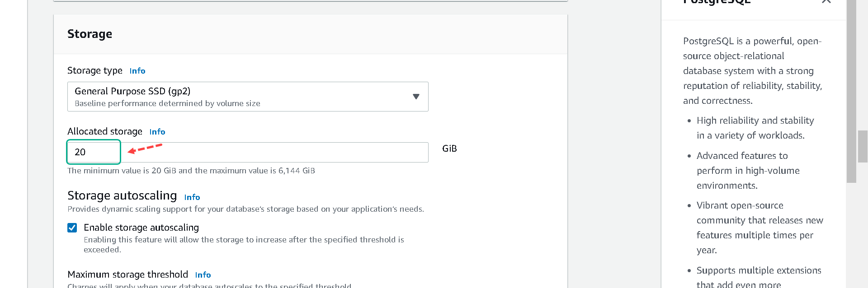Click the Vibrant open-source community bullet
Image resolution: width=868 pixels, height=288 pixels.
click(759, 228)
